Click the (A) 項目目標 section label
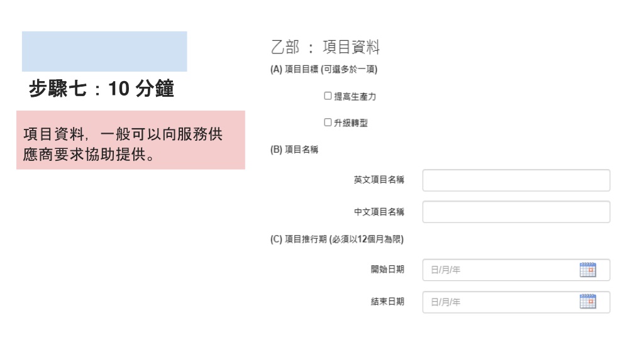Image resolution: width=644 pixels, height=362 pixels. point(324,69)
